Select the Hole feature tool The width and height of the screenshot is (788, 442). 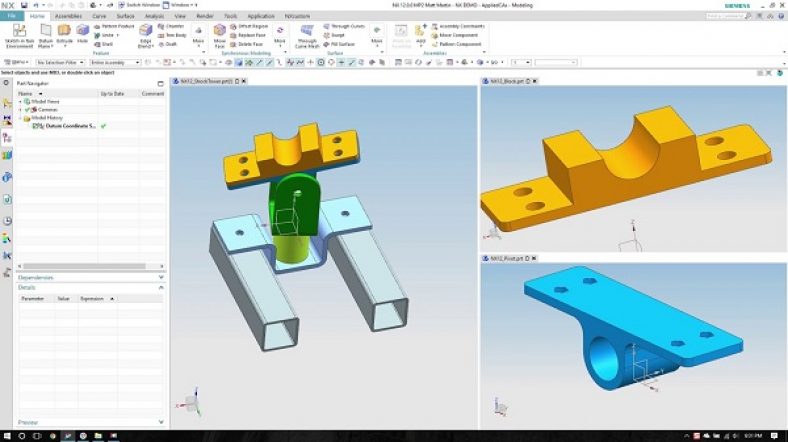coord(82,34)
